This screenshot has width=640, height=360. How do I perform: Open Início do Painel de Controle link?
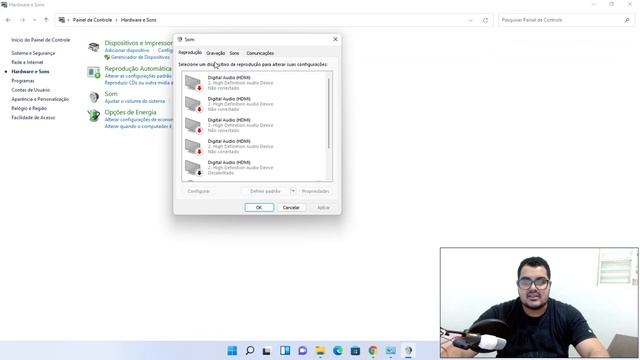[41, 40]
